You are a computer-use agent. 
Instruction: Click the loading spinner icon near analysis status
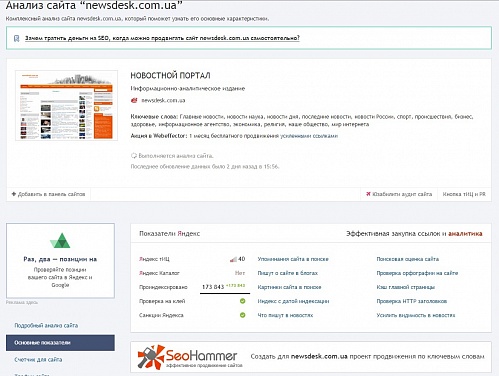click(x=134, y=155)
